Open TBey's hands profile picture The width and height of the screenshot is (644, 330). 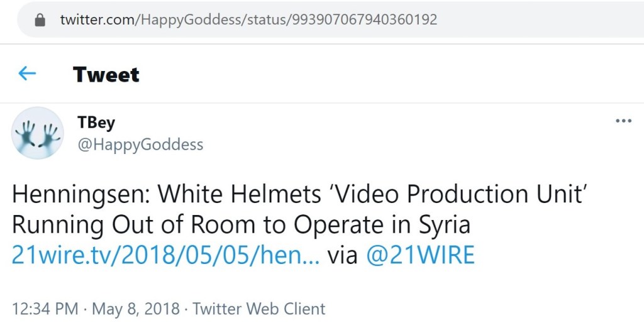(x=38, y=133)
